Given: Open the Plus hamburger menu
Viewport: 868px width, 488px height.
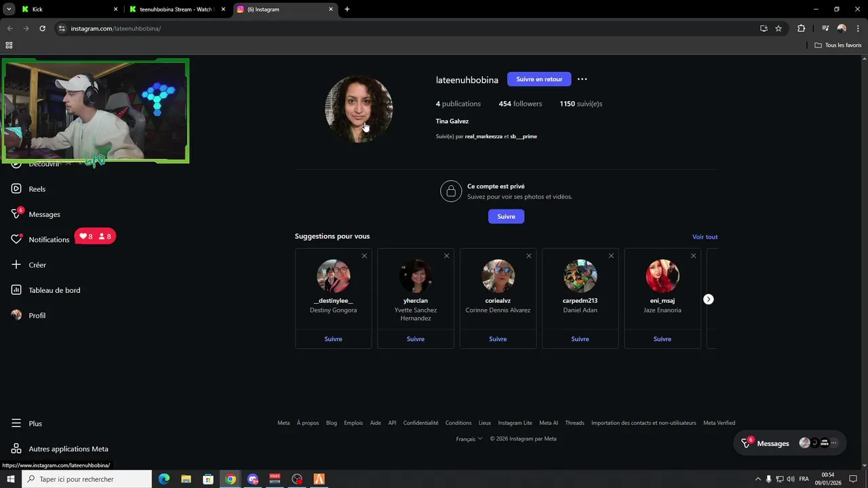Looking at the screenshot, I should (16, 424).
